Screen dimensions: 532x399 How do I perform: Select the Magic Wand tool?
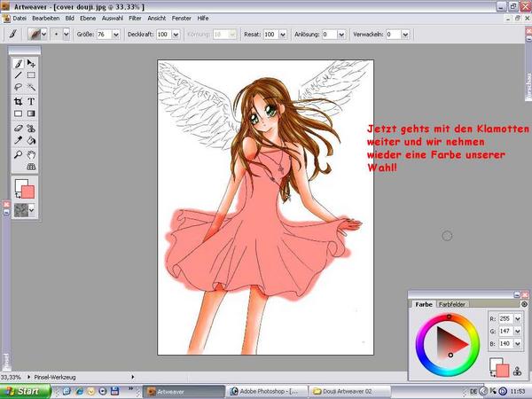[31, 87]
